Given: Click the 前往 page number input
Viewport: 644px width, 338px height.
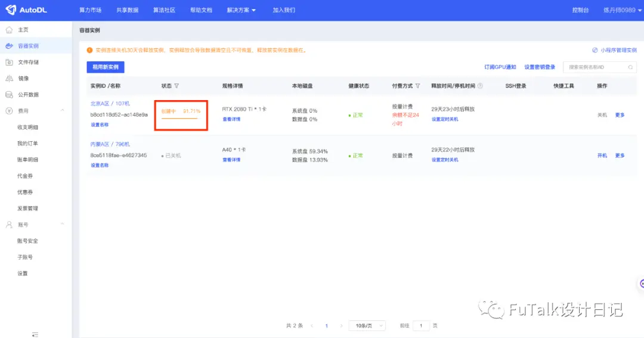Looking at the screenshot, I should coord(421,325).
